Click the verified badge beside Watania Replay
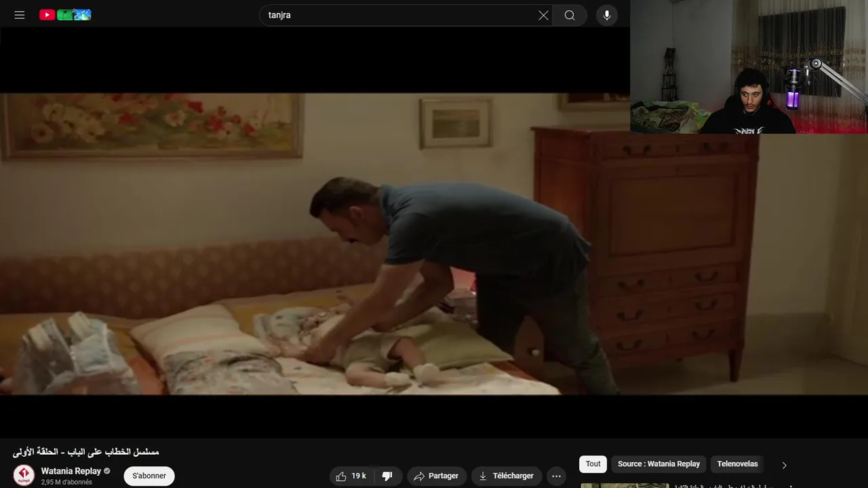Viewport: 868px width, 488px height. pyautogui.click(x=107, y=471)
